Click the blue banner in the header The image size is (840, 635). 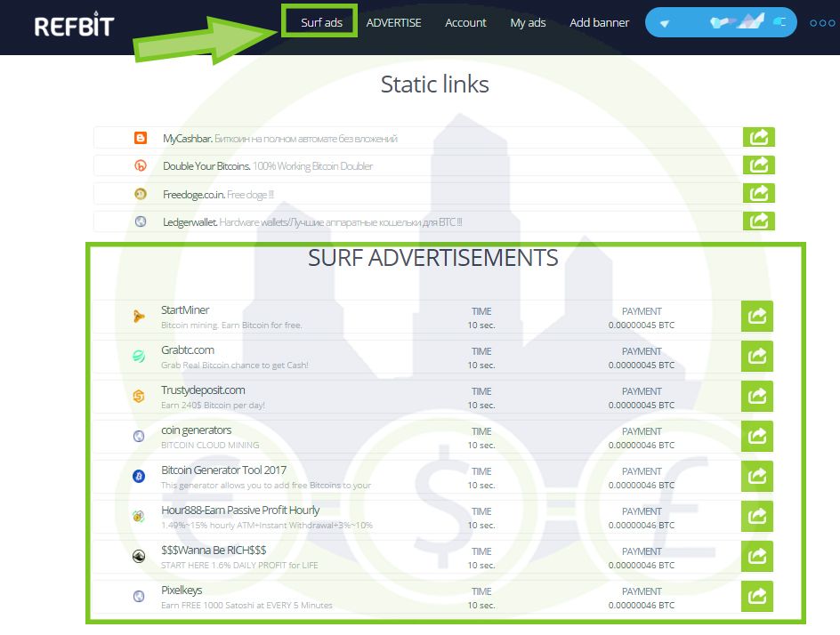pos(720,22)
